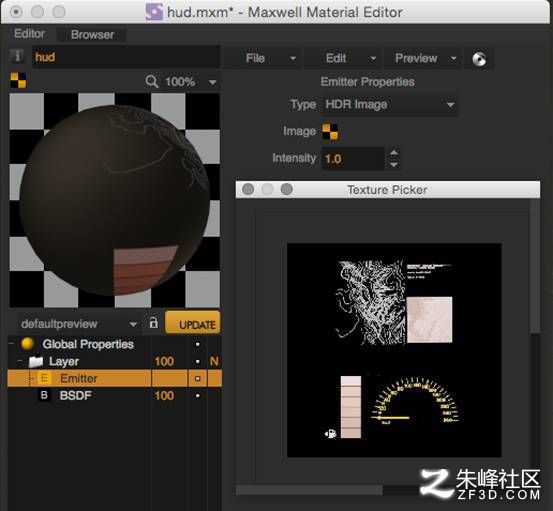
Task: Click the UPDATE button
Action: [193, 323]
